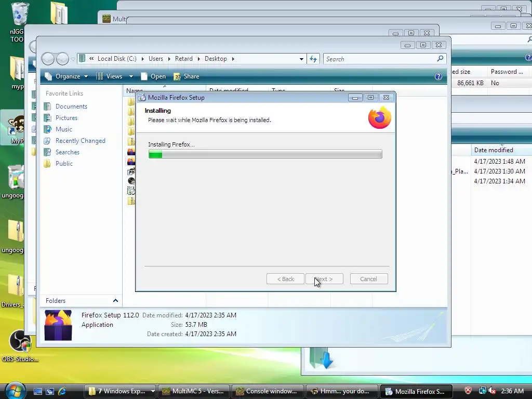Switch to the MultiMC 5 taskbar button
This screenshot has height=399, width=532.
click(x=194, y=391)
